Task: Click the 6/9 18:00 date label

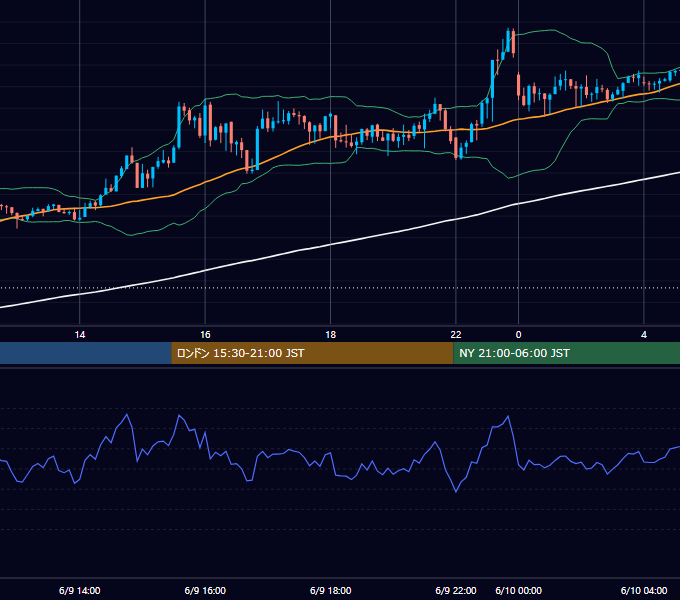Action: coord(330,590)
